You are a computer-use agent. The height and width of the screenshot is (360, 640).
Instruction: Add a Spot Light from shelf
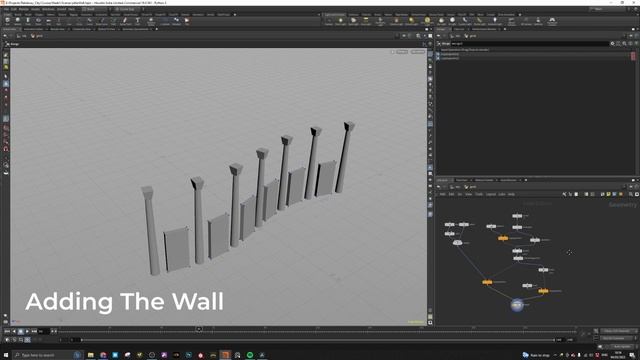click(353, 21)
